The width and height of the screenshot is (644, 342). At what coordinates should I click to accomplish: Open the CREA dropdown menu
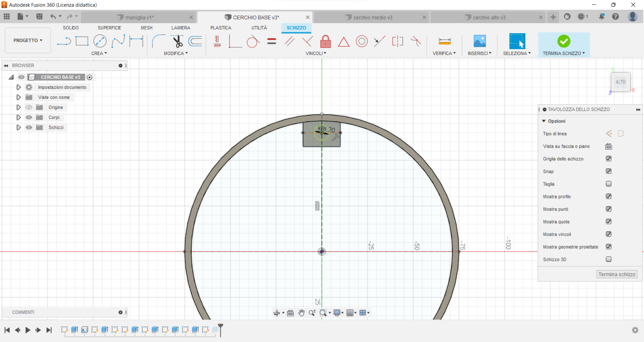99,53
